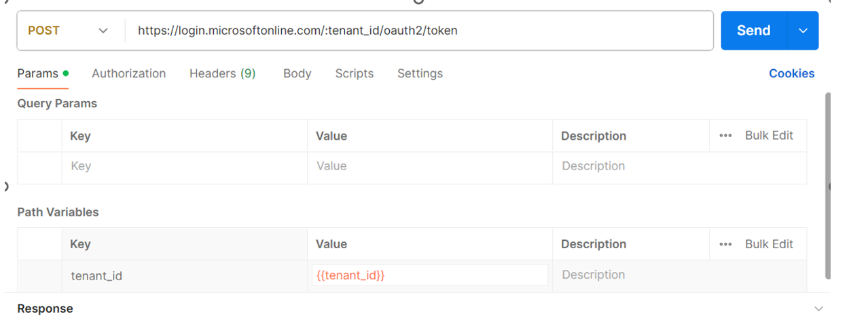Click the request URL field
868x331 pixels.
point(418,31)
